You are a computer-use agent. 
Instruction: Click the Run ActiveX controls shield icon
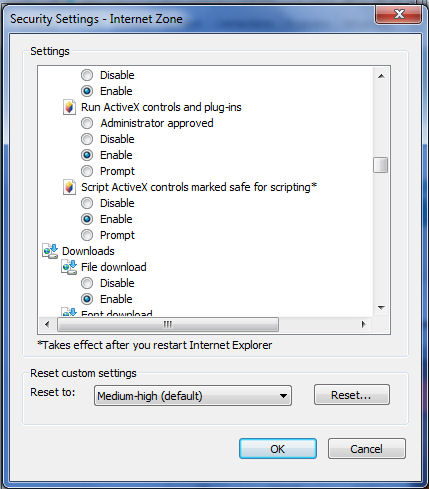(69, 107)
